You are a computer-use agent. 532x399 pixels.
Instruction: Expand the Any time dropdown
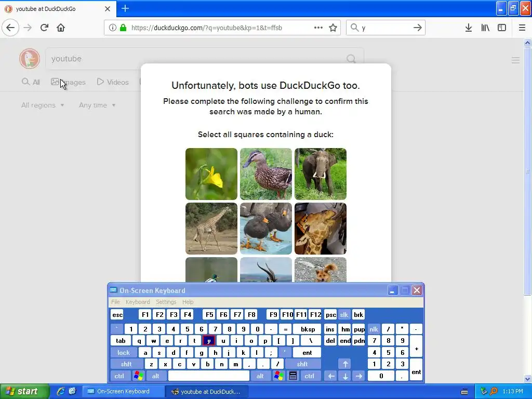pos(97,105)
